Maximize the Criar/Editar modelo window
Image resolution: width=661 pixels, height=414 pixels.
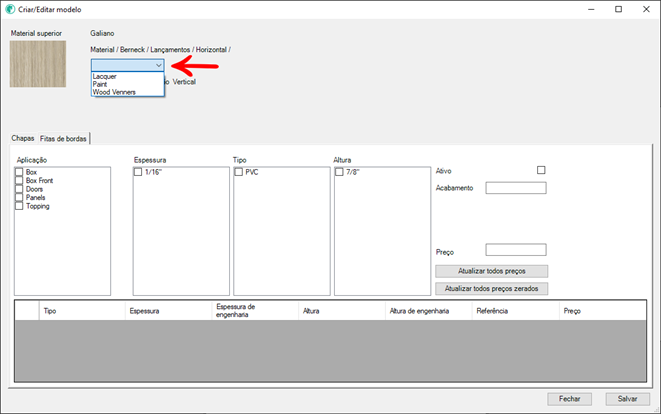pos(618,9)
